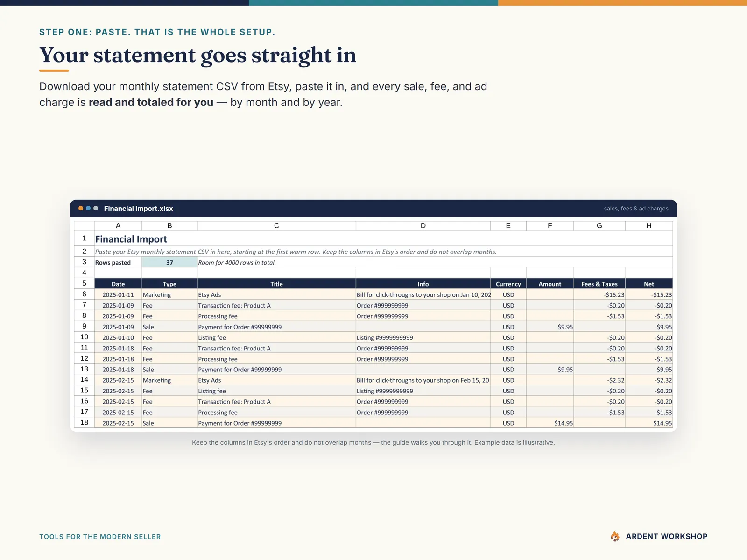747x560 pixels.
Task: Click the -$15.23 Fees & Taxes cell
Action: coord(599,294)
